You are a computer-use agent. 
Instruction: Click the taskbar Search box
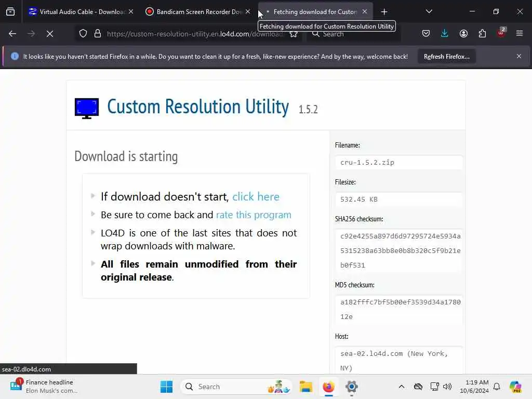click(x=237, y=387)
